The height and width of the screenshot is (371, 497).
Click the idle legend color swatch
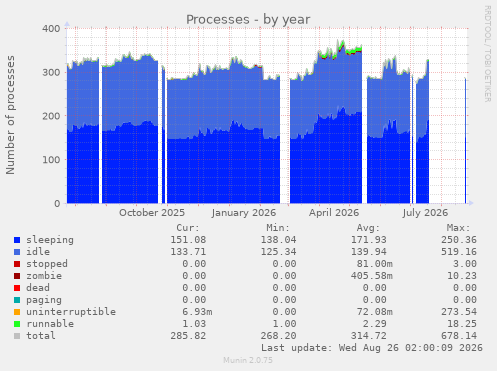17,252
